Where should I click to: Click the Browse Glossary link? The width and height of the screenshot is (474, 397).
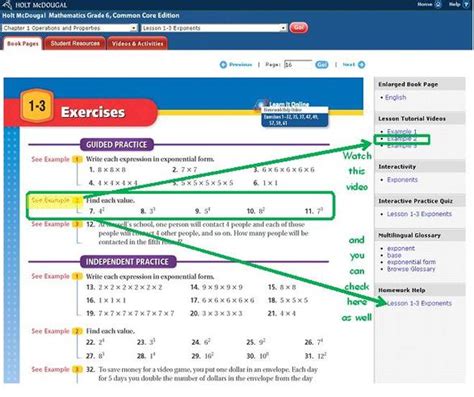411,269
